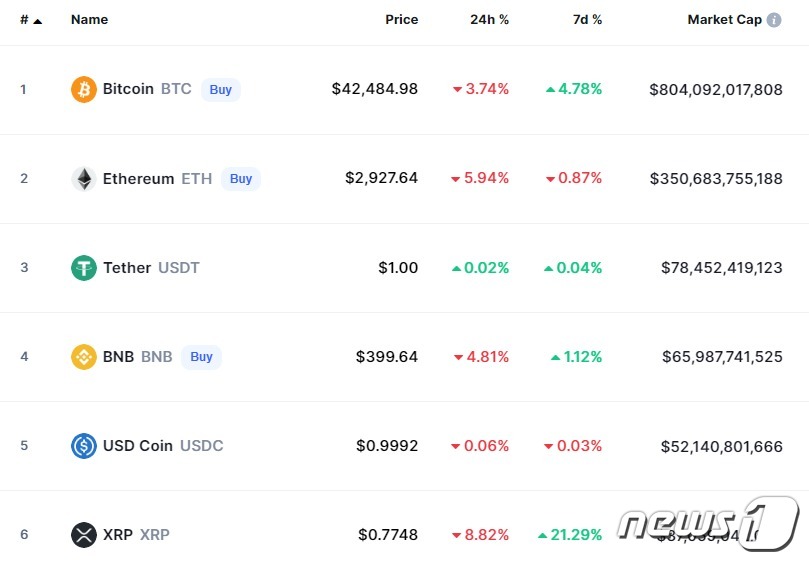Toggle the rank sort arrow
The image size is (809, 563).
point(38,20)
